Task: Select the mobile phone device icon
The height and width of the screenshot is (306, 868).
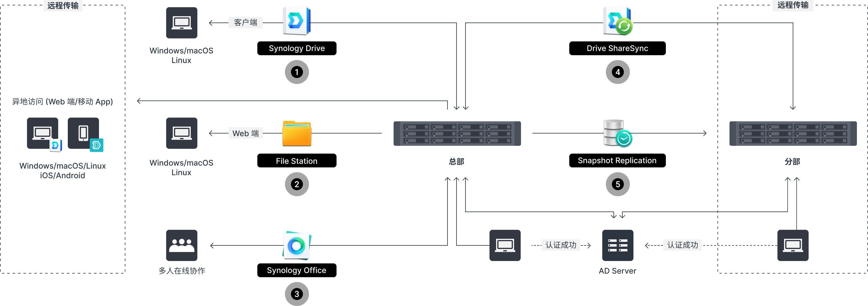Action: tap(83, 133)
